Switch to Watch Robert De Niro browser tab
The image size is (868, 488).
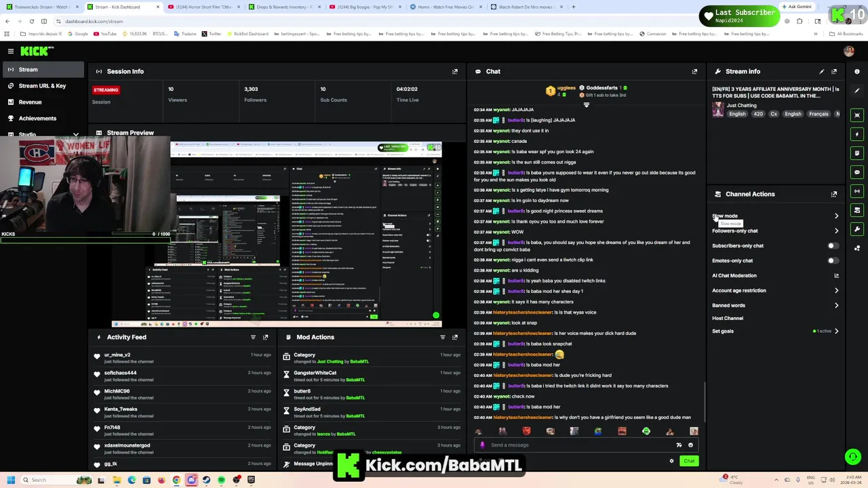pyautogui.click(x=526, y=7)
